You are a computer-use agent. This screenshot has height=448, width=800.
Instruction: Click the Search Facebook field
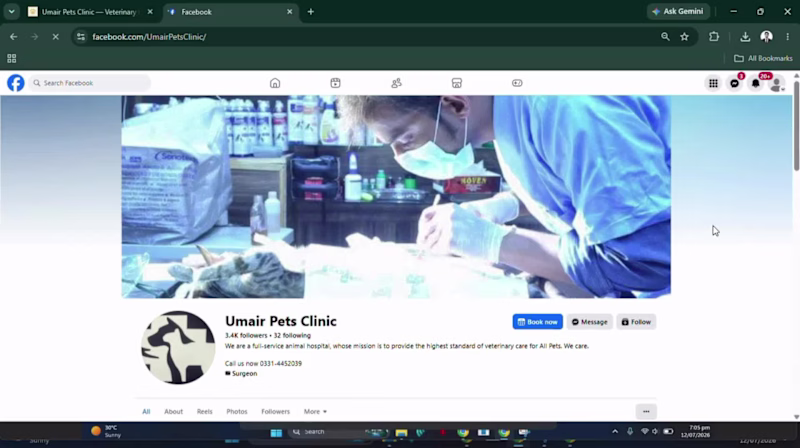[90, 83]
